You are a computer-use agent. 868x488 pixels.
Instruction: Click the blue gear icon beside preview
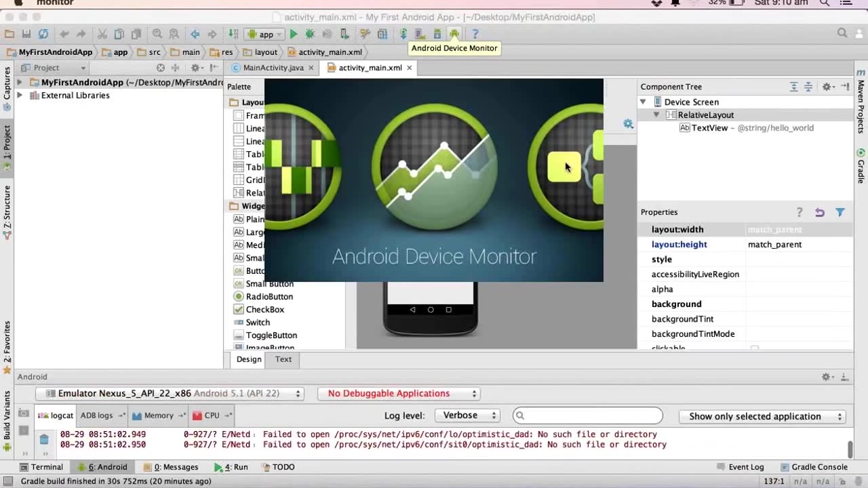(x=629, y=124)
